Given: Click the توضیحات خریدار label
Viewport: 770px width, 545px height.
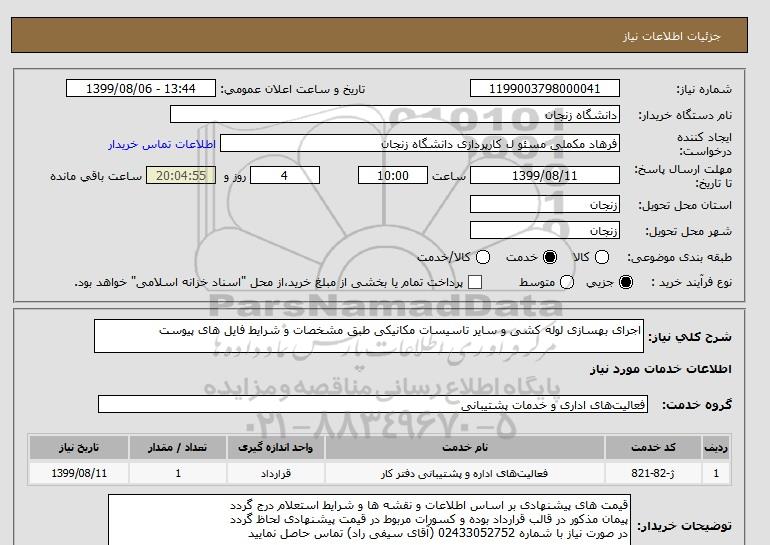Looking at the screenshot, I should tap(685, 526).
